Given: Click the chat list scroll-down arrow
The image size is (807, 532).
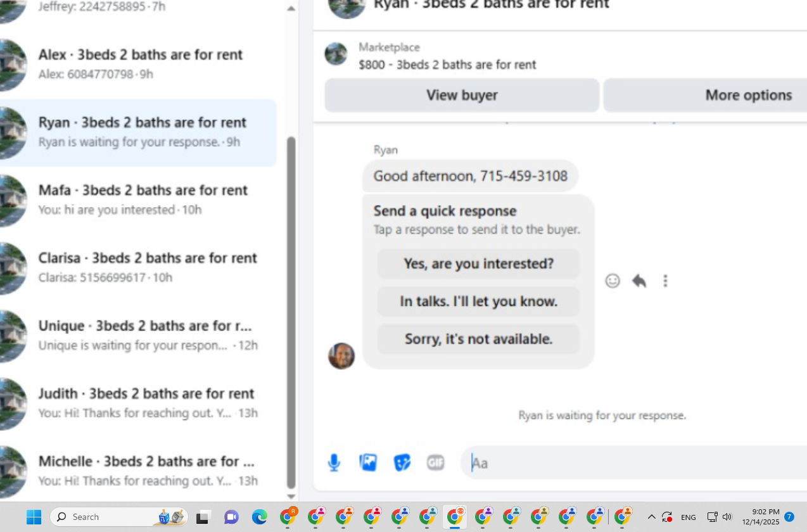Looking at the screenshot, I should pos(291,497).
